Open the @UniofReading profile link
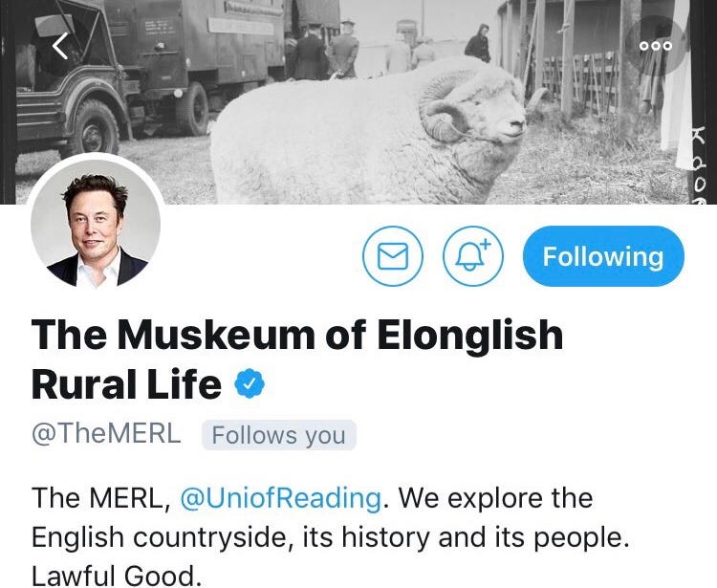The width and height of the screenshot is (717, 588). (281, 497)
